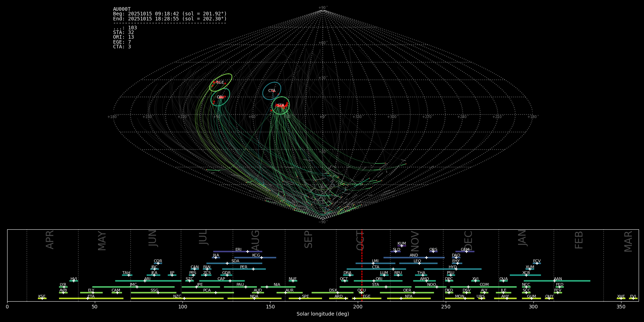The width and height of the screenshot is (644, 322).
Task: Click the DRA shower label in timeline
Action: point(347,273)
